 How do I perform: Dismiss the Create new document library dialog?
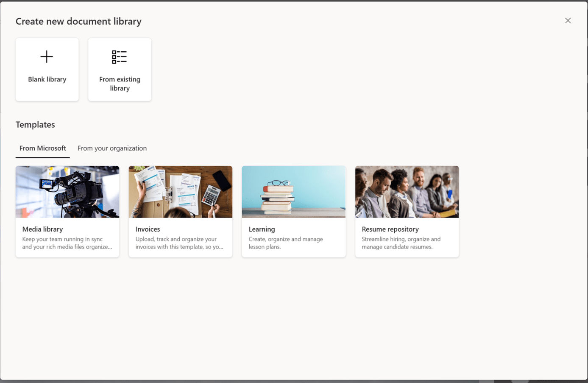(x=568, y=20)
